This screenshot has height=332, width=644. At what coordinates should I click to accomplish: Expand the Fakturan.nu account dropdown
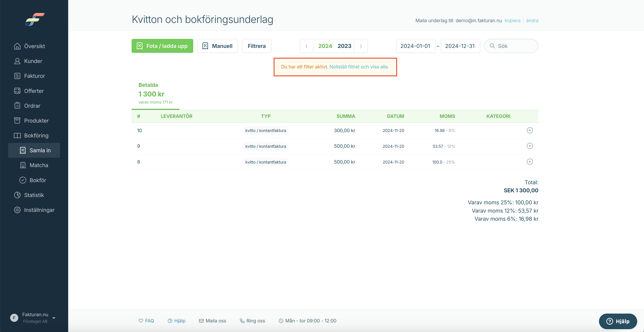[54, 318]
